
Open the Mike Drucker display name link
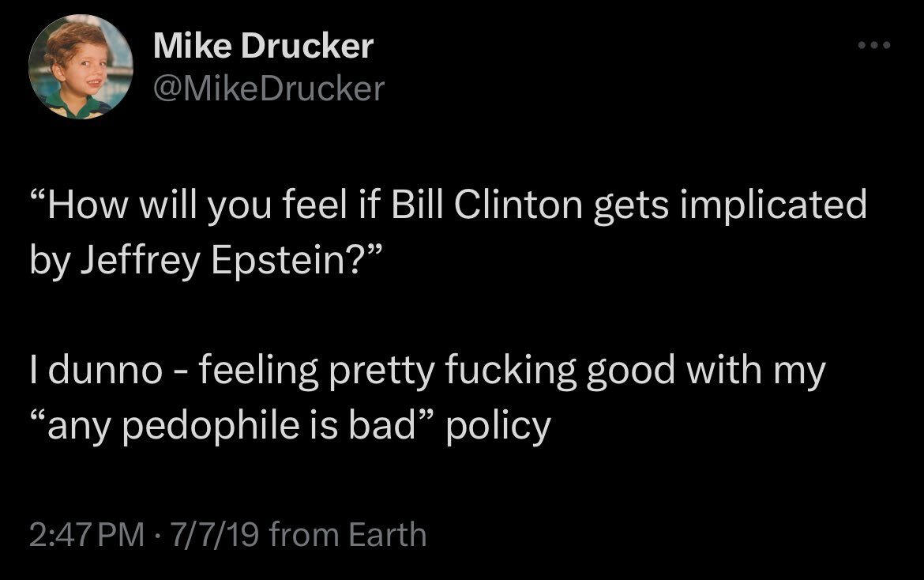coord(263,47)
